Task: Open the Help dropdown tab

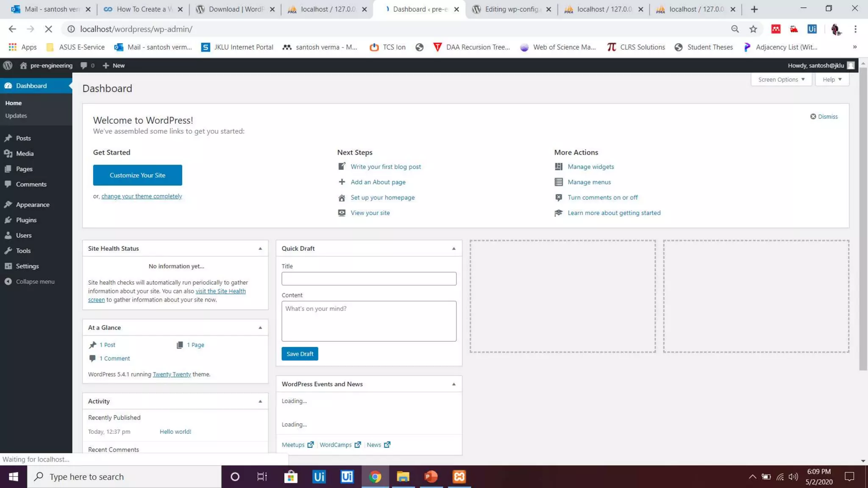Action: 832,80
